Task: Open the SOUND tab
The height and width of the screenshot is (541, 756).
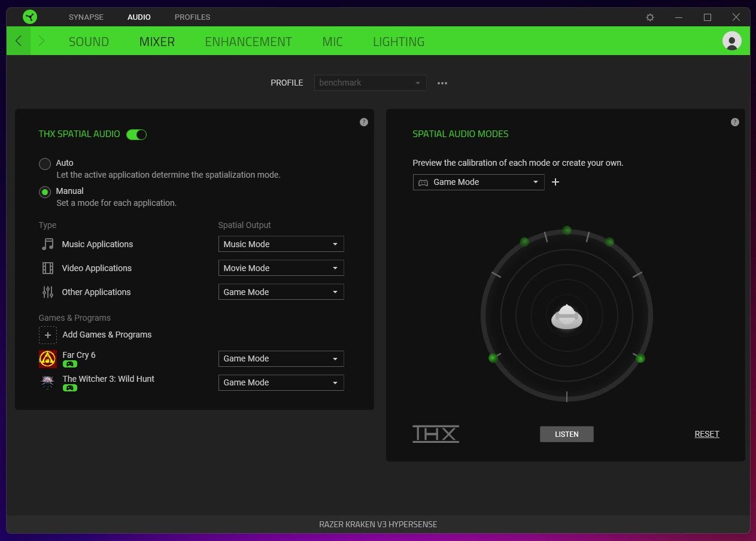Action: point(89,42)
